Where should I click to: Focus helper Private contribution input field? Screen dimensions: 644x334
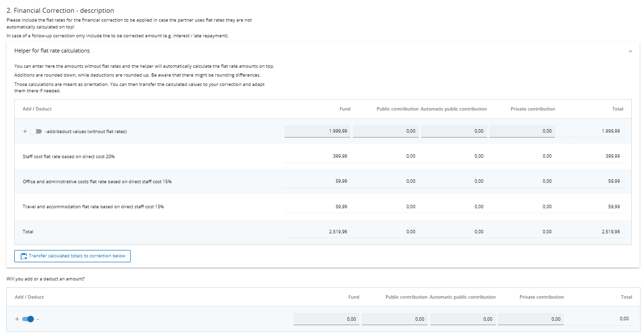(x=522, y=131)
